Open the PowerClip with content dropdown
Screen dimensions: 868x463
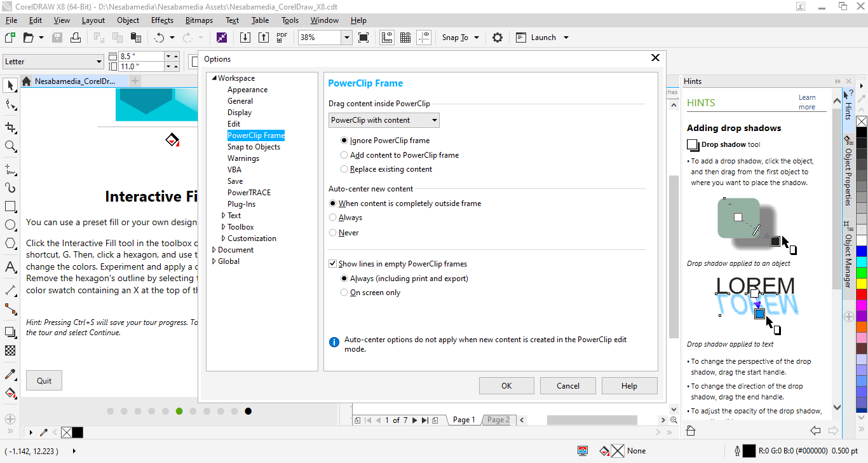tap(384, 120)
